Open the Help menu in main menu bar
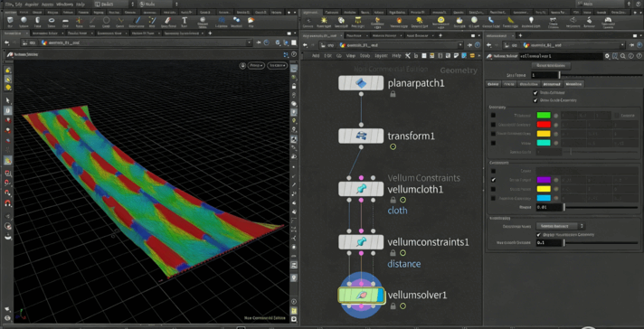 click(80, 4)
